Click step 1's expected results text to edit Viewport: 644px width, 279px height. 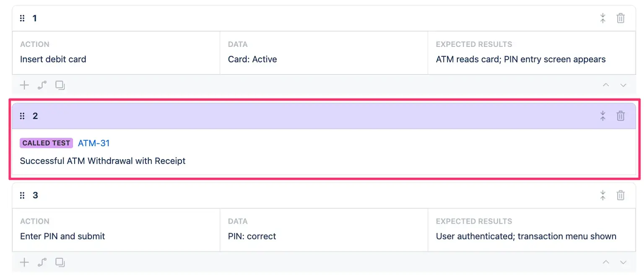click(x=521, y=59)
